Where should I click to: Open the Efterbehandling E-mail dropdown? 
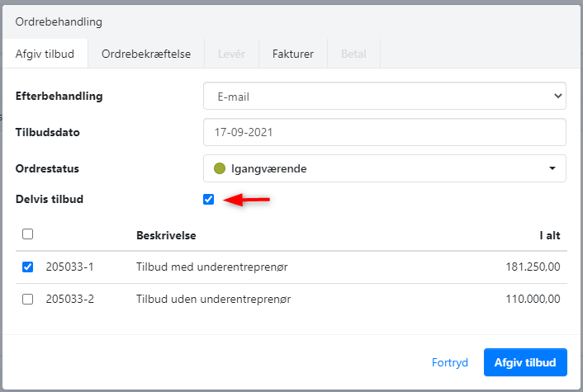(x=384, y=97)
